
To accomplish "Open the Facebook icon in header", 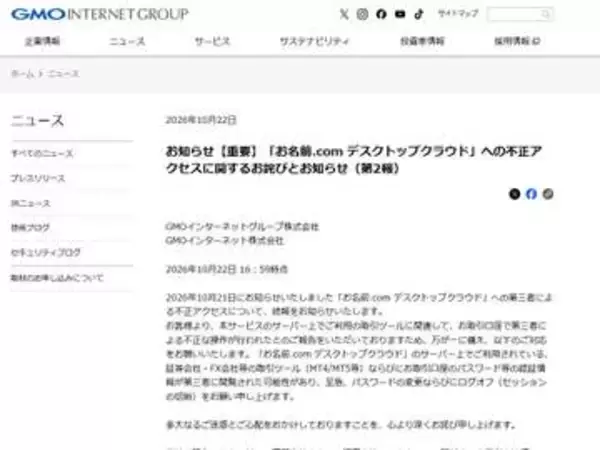I will 381,15.
